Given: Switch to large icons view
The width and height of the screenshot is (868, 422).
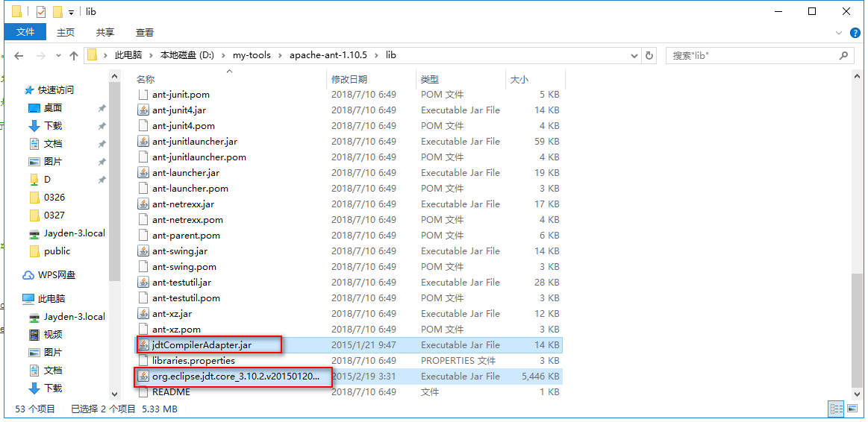Looking at the screenshot, I should (x=852, y=409).
